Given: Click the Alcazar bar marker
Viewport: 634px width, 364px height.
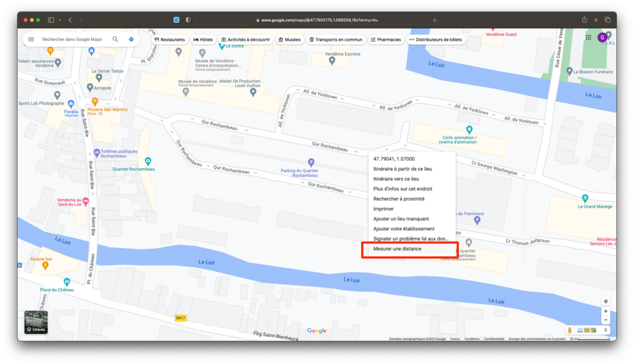Looking at the screenshot, I should tap(45, 266).
